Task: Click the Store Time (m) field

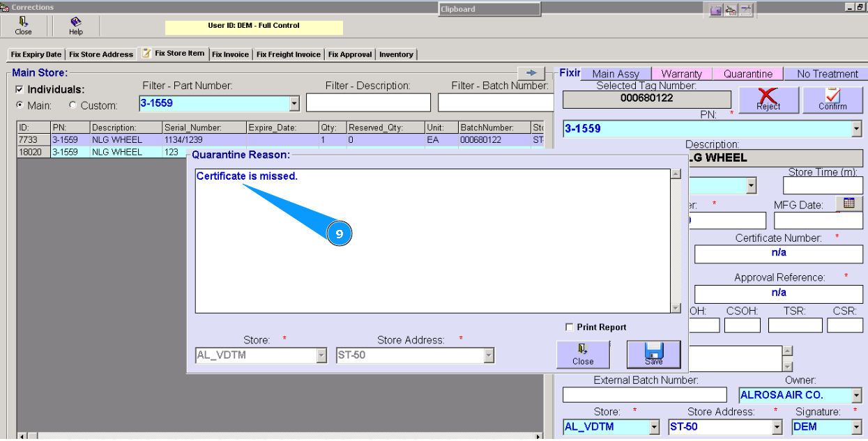Action: tap(823, 185)
